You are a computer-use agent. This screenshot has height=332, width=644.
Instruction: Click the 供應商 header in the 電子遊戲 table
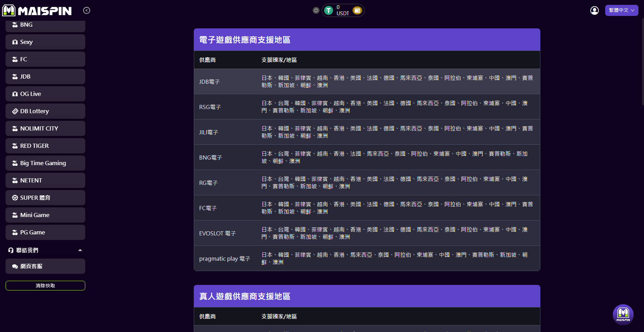[207, 60]
